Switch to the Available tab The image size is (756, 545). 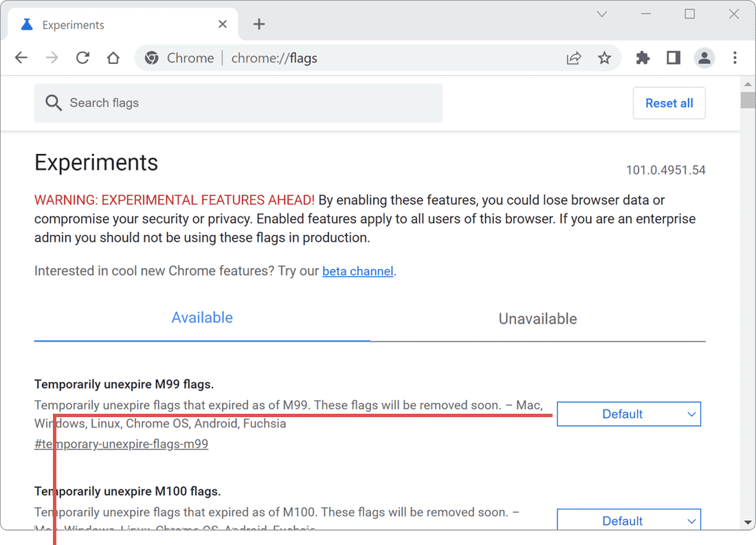[202, 318]
